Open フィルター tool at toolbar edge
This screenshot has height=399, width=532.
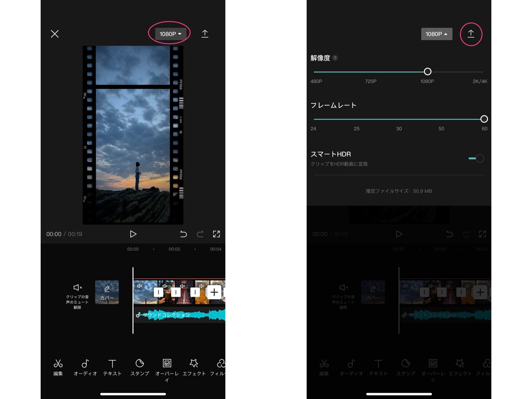(218, 367)
